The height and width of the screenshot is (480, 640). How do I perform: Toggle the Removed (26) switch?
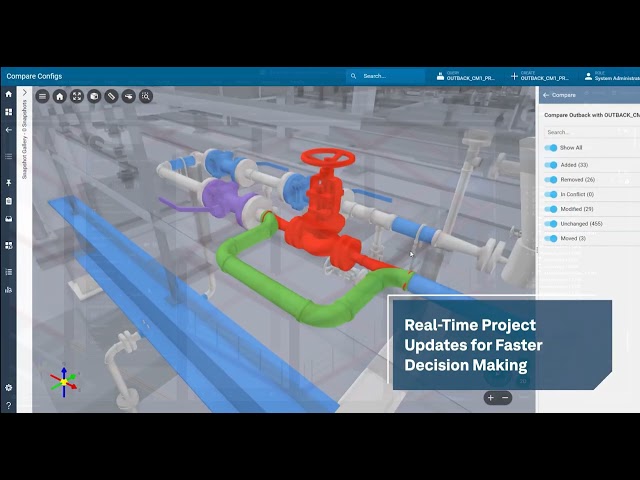point(551,180)
